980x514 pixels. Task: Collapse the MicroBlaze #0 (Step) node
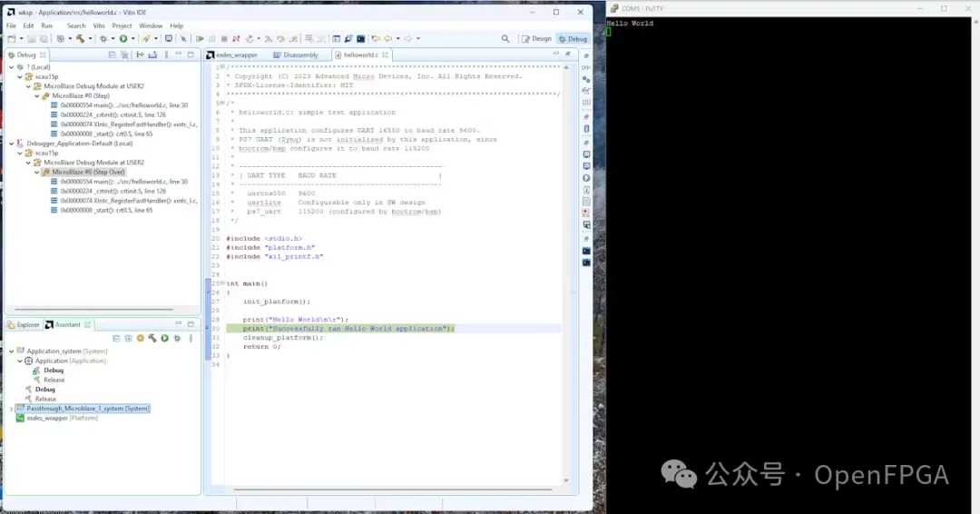coord(37,95)
